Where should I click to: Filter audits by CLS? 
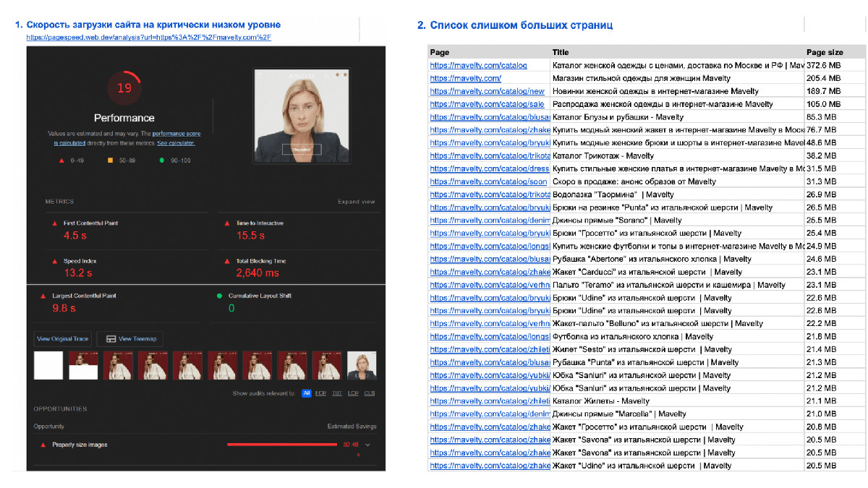point(369,393)
